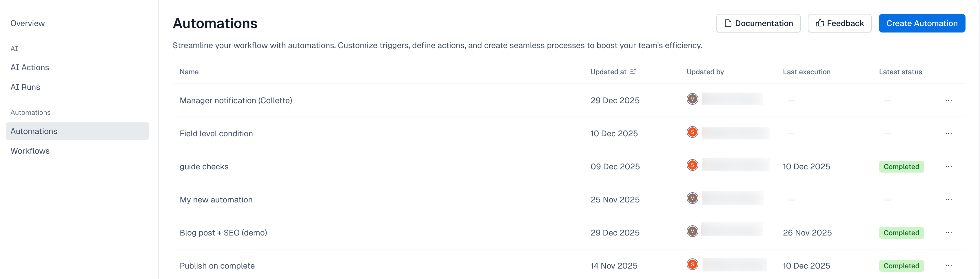
Task: Click the M avatar in the Manager notification row
Action: tap(692, 99)
